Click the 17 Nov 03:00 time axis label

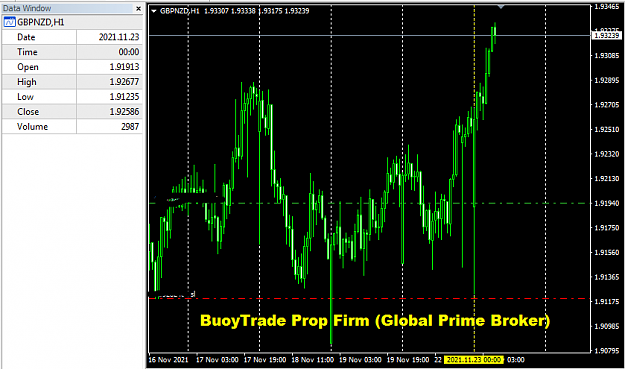tap(217, 360)
